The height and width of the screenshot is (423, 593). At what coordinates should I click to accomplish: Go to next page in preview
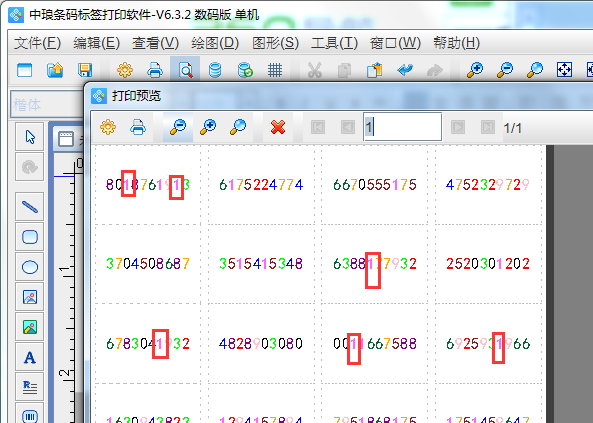click(x=458, y=127)
